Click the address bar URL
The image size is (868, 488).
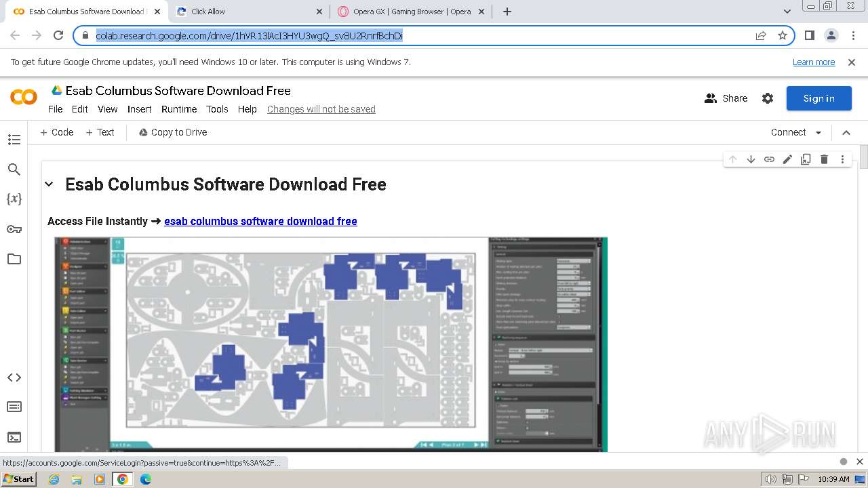point(249,35)
